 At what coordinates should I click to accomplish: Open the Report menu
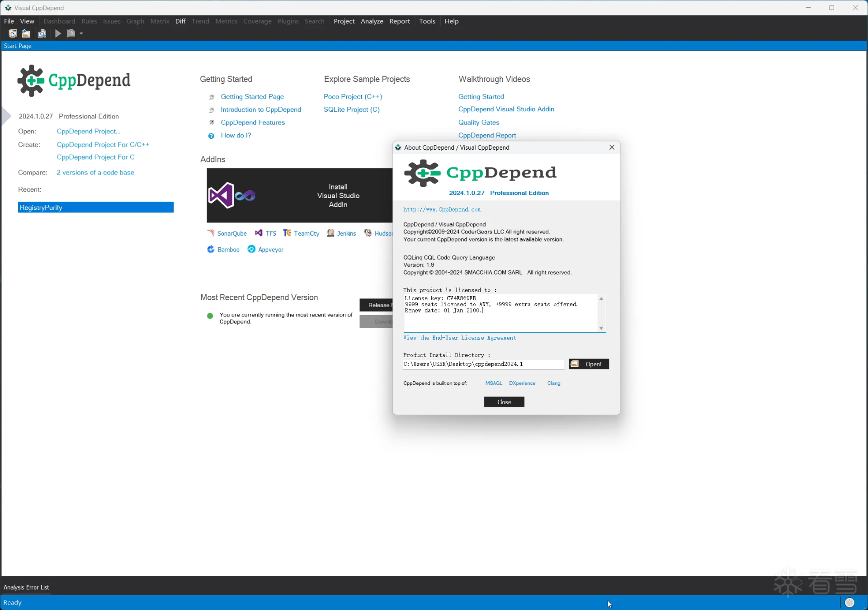click(x=400, y=21)
